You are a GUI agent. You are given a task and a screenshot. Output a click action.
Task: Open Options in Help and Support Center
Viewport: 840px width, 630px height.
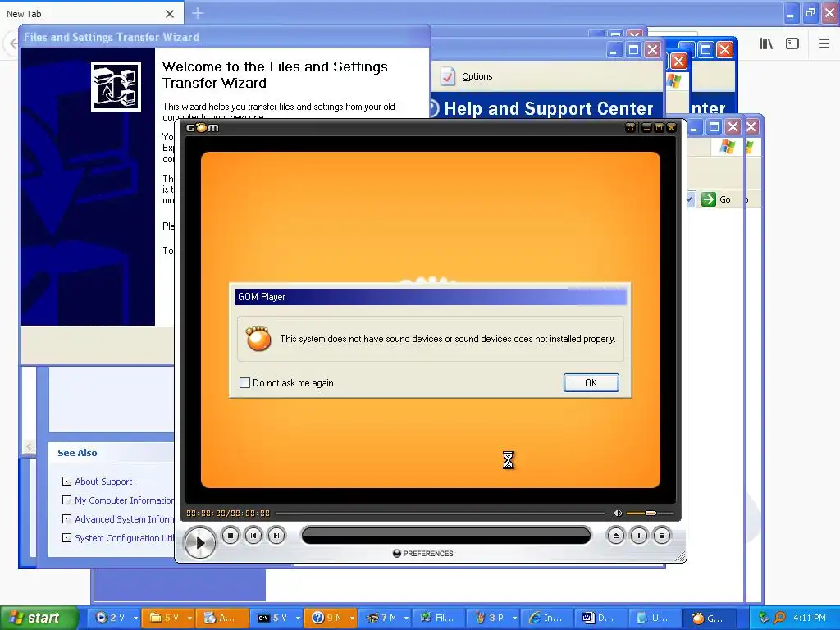coord(477,76)
